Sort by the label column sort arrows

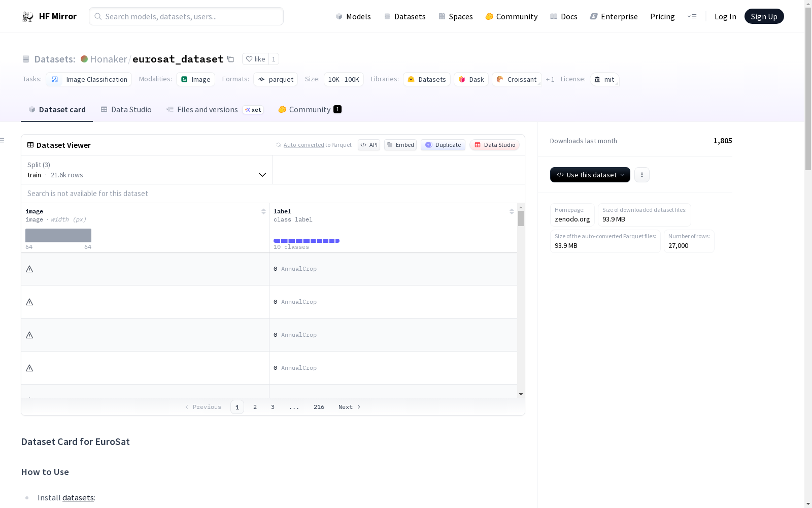click(512, 211)
